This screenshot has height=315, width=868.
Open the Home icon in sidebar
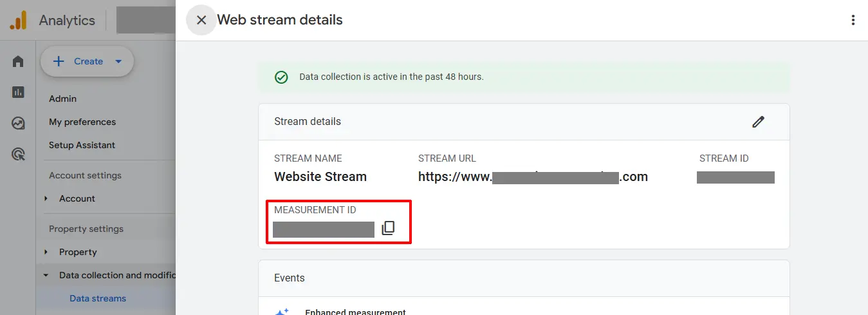(x=18, y=62)
